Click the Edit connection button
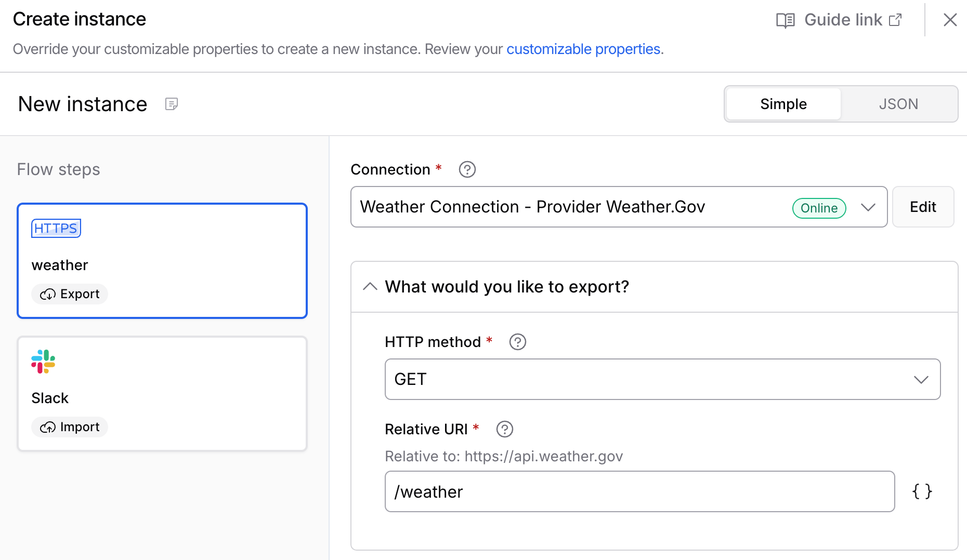Image resolution: width=967 pixels, height=560 pixels. pos(923,207)
